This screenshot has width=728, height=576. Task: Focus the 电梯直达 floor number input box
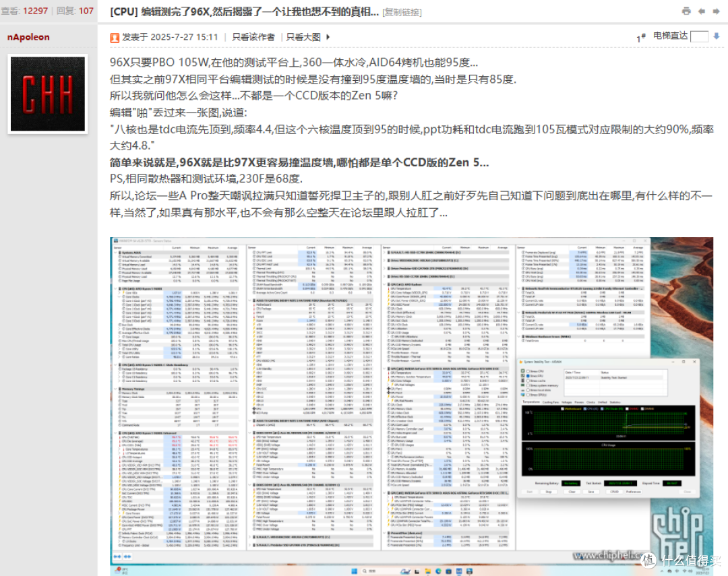pos(699,36)
